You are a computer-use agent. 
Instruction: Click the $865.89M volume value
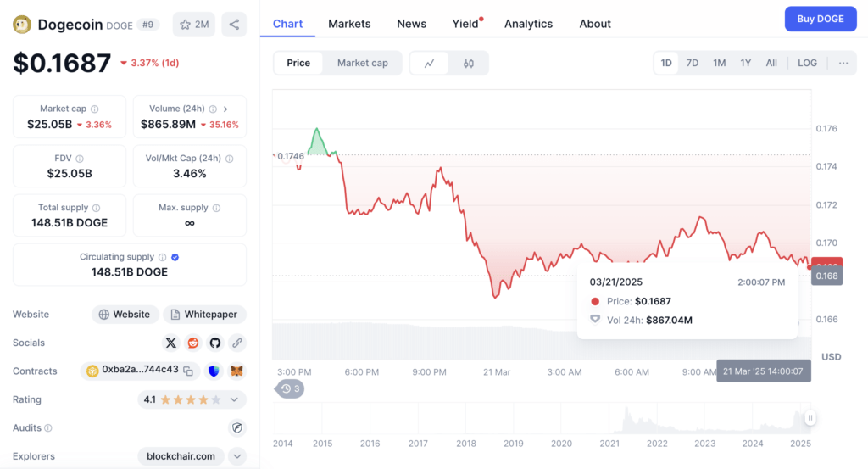point(168,125)
